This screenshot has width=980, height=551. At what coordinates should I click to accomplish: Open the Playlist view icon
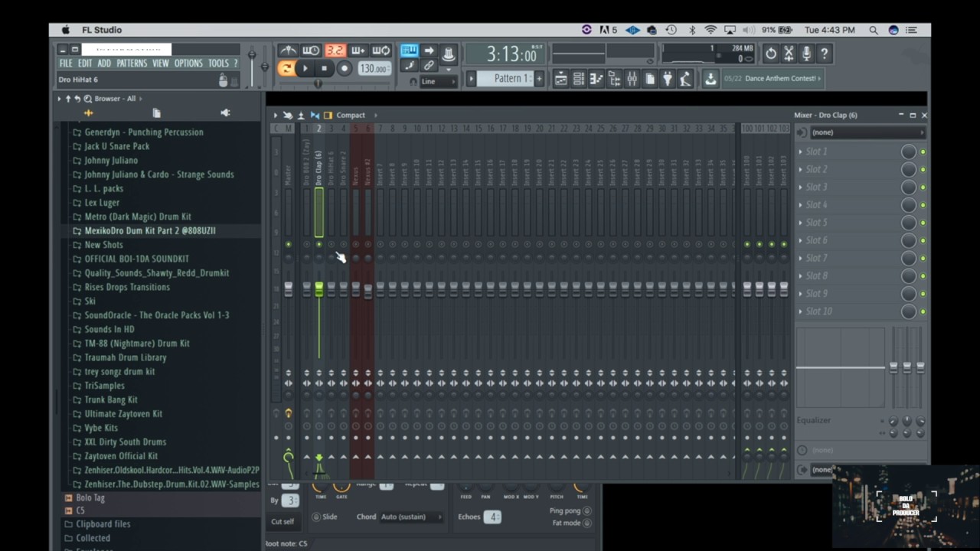coord(561,78)
